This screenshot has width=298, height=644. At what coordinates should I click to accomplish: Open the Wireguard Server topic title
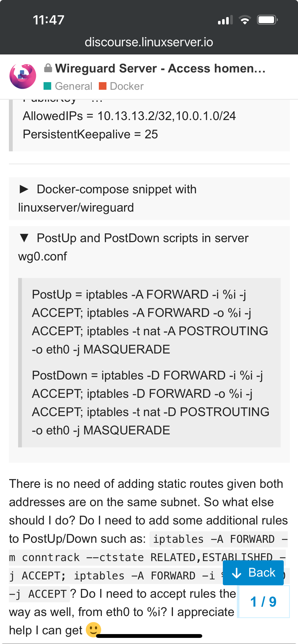(x=160, y=68)
